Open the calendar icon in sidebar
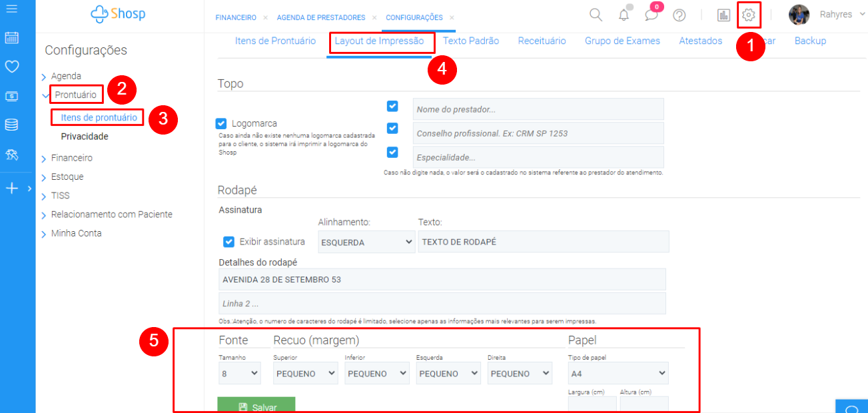 point(11,37)
